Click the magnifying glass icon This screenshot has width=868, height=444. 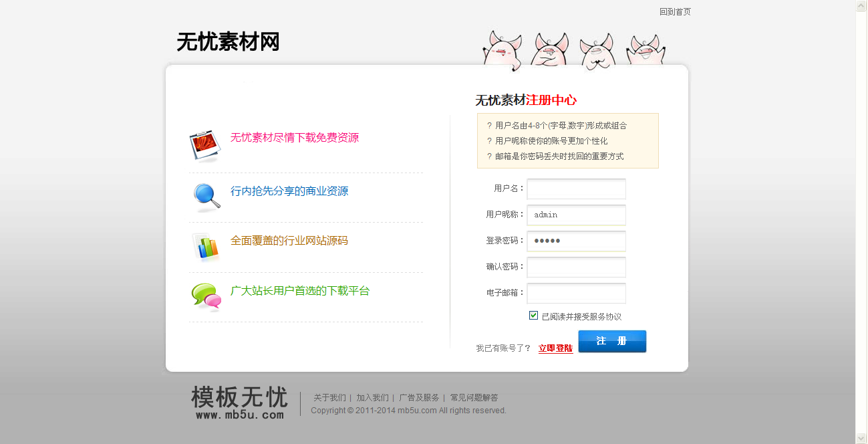click(206, 195)
